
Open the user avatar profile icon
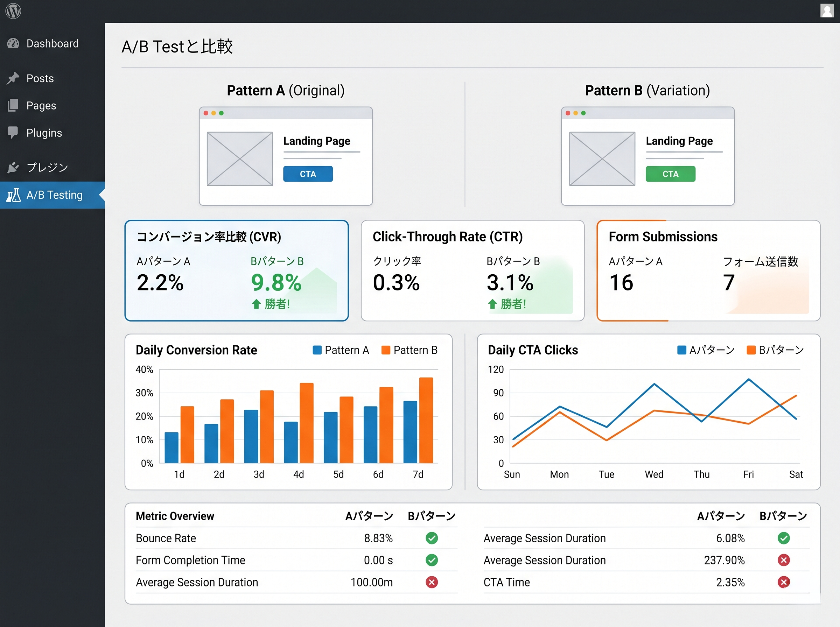[x=827, y=10]
